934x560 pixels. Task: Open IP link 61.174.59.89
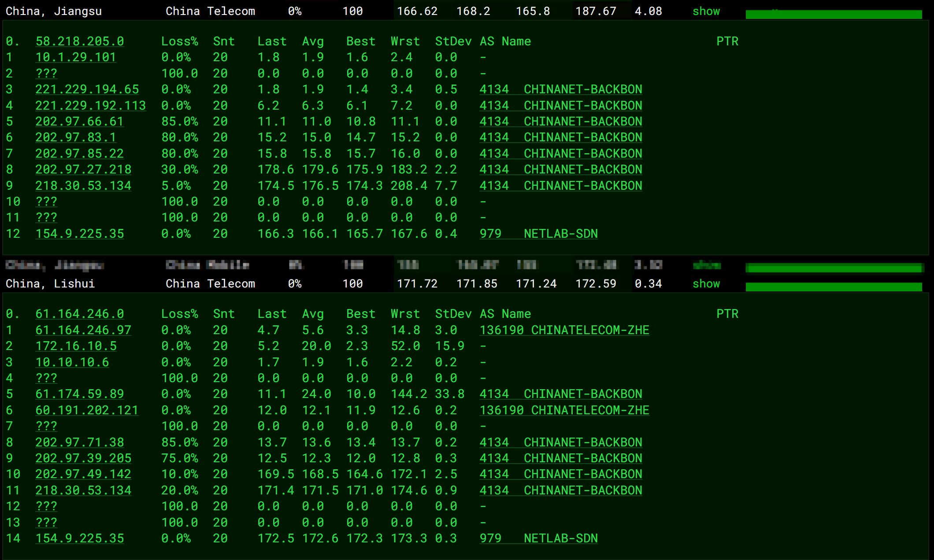pos(80,394)
